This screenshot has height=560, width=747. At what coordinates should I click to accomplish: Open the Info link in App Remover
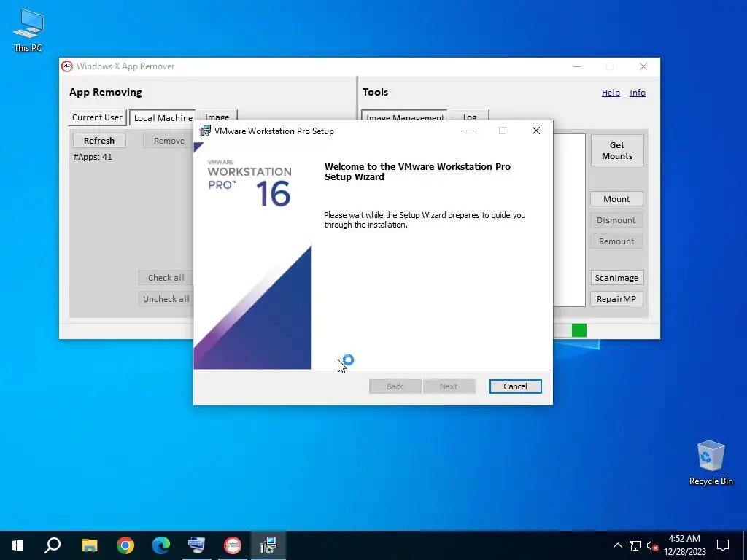coord(638,93)
